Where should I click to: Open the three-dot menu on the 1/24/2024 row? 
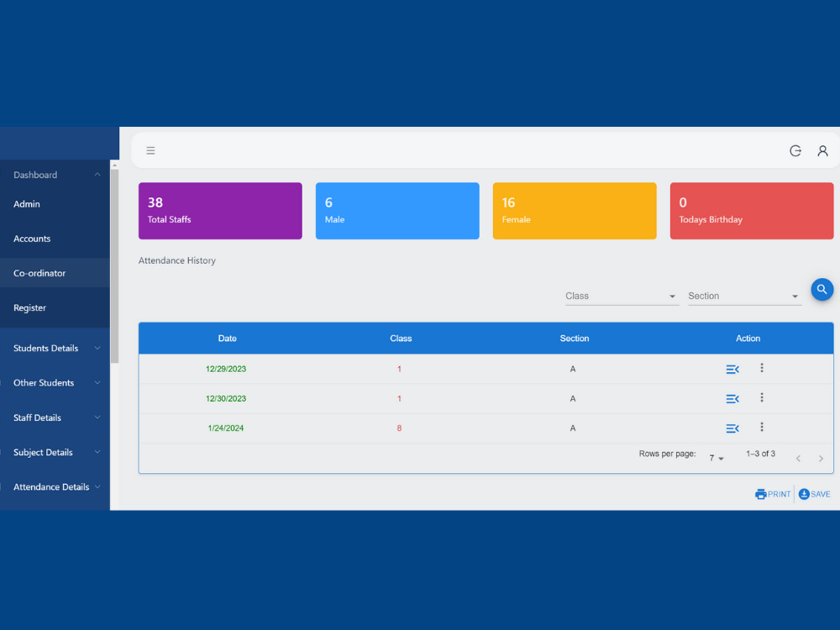click(762, 428)
